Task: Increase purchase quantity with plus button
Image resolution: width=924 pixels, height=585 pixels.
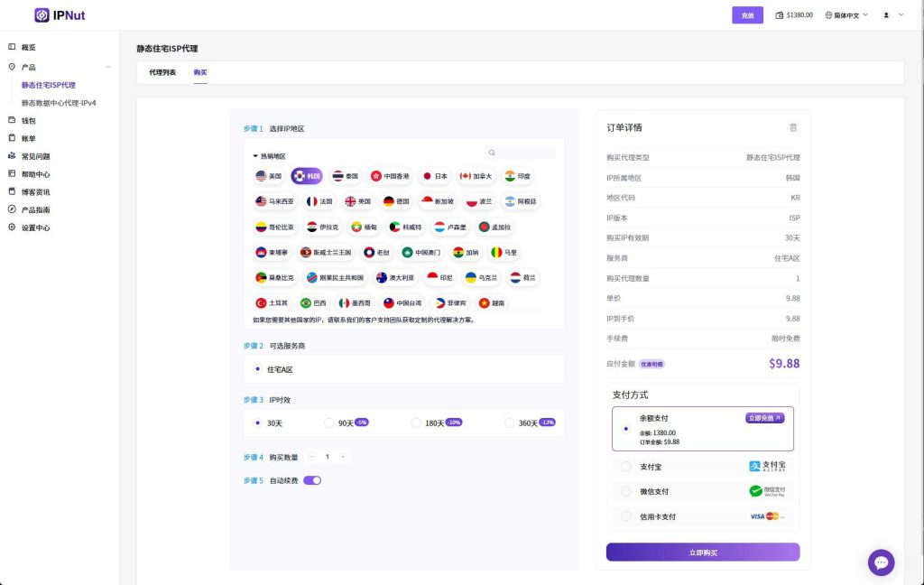Action: [343, 457]
